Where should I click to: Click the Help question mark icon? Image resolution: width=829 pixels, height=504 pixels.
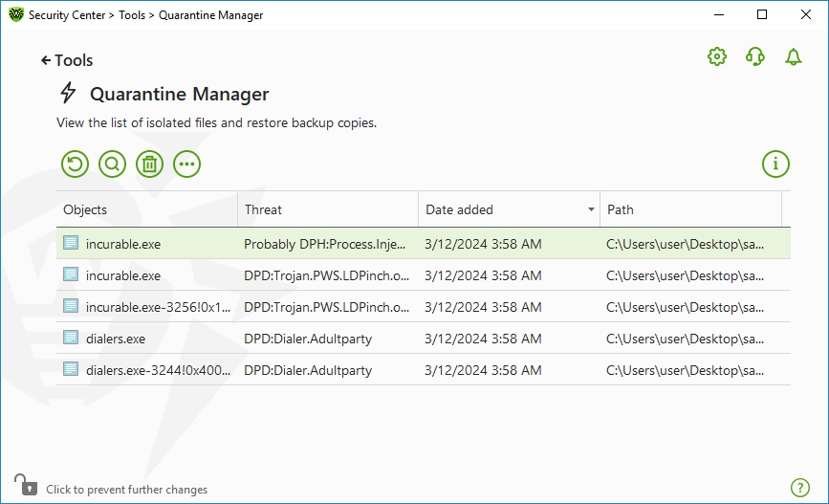pyautogui.click(x=800, y=488)
